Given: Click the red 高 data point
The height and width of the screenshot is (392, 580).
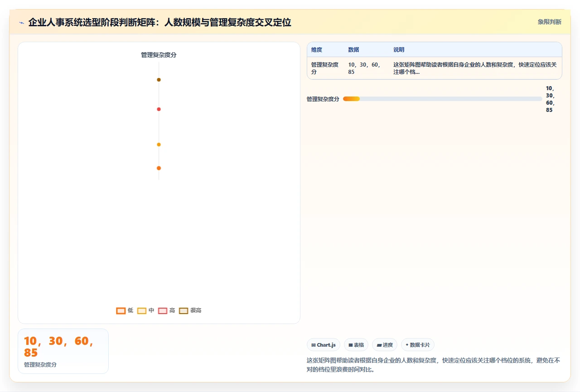Looking at the screenshot, I should click(159, 109).
